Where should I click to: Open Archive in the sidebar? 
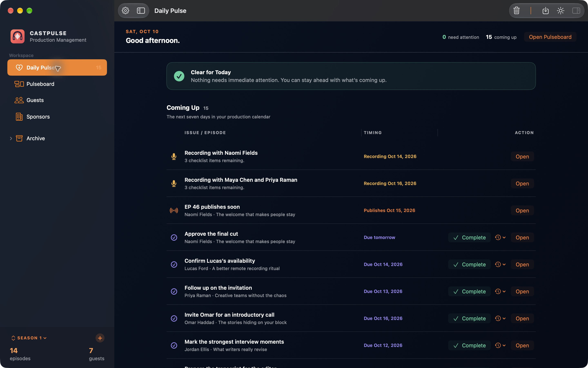[57, 138]
